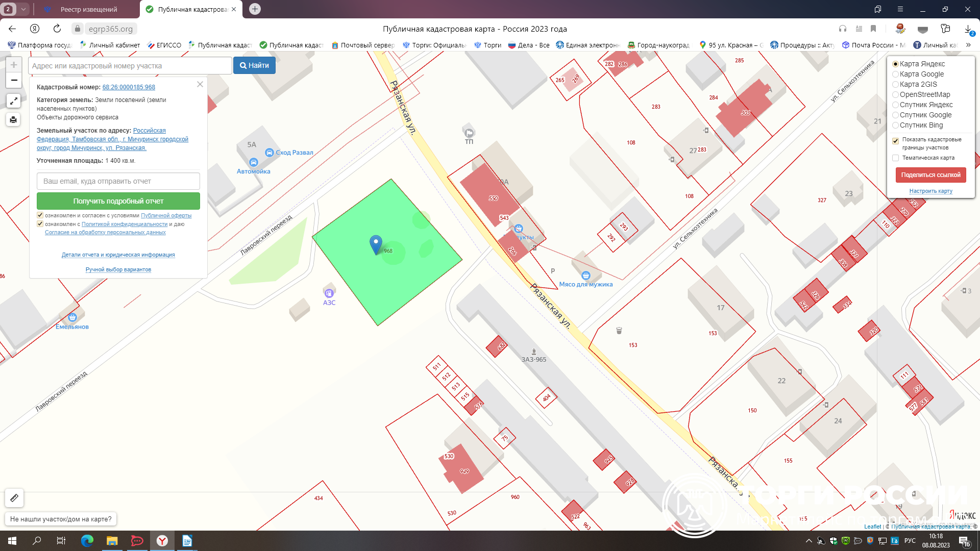Viewport: 980px width, 551px height.
Task: Open Детали отчета и юридическая информация link
Action: pyautogui.click(x=118, y=255)
